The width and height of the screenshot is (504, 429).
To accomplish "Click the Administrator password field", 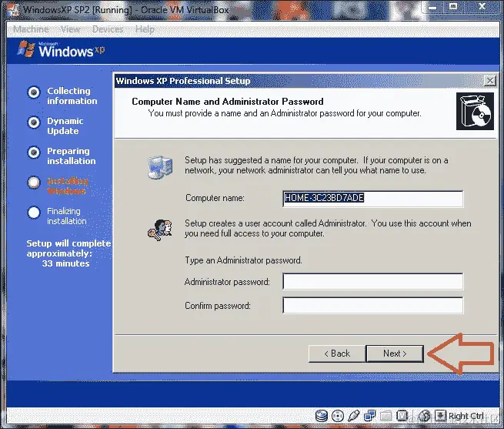I will click(x=373, y=281).
